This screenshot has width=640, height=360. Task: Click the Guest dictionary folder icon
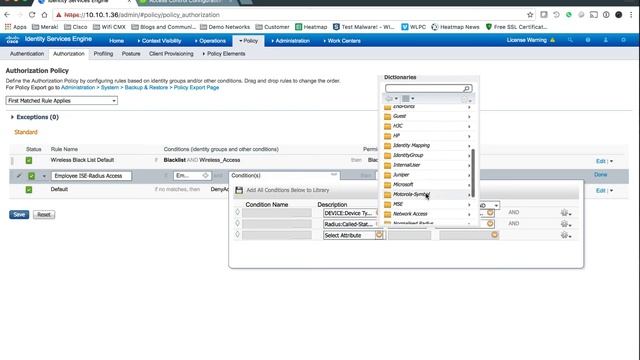pos(387,116)
